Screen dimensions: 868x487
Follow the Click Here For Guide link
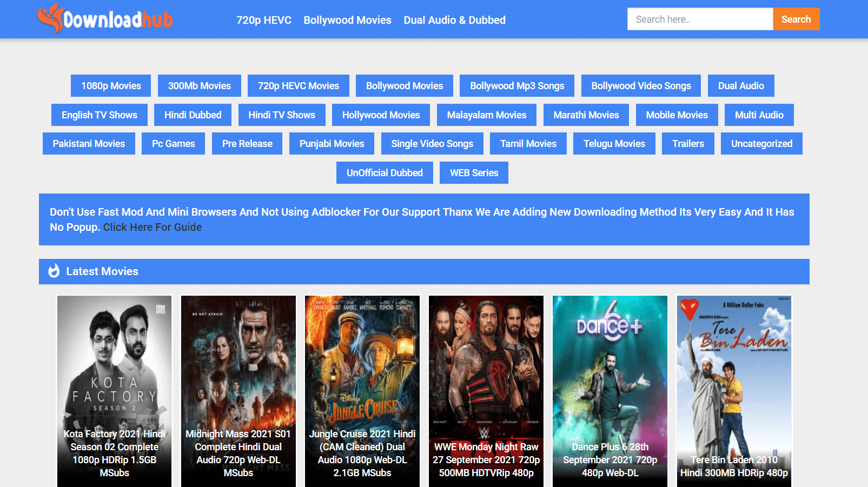coord(153,227)
